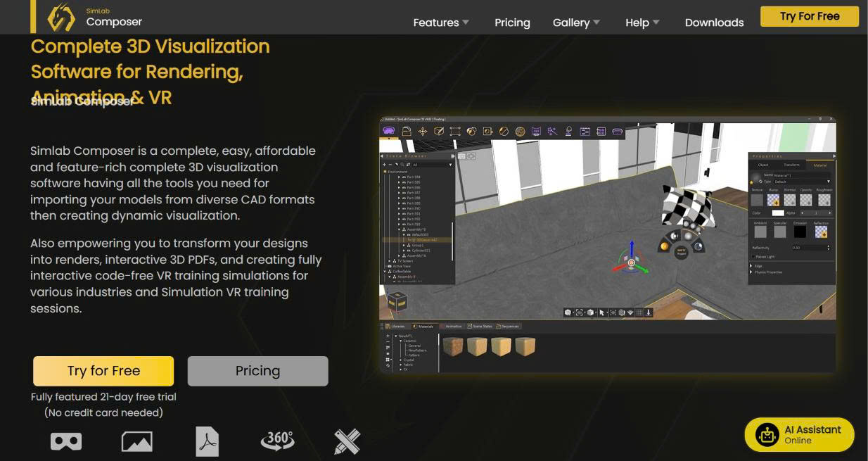Open the Pricing page from the navigation bar

coord(512,23)
